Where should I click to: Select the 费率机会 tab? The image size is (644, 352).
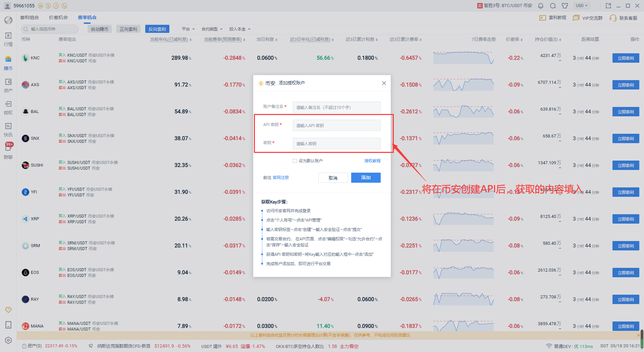[87, 17]
